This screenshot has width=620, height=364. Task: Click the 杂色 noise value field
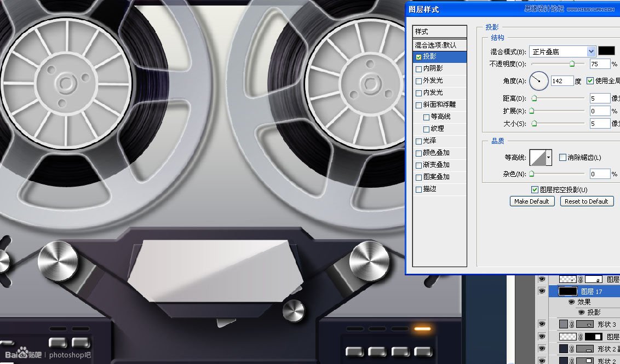click(600, 174)
